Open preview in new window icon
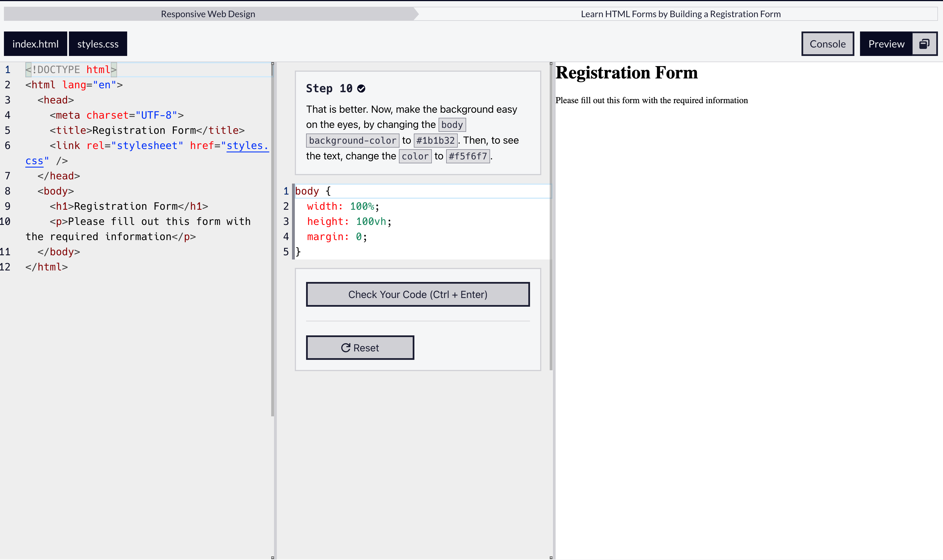 coord(924,44)
